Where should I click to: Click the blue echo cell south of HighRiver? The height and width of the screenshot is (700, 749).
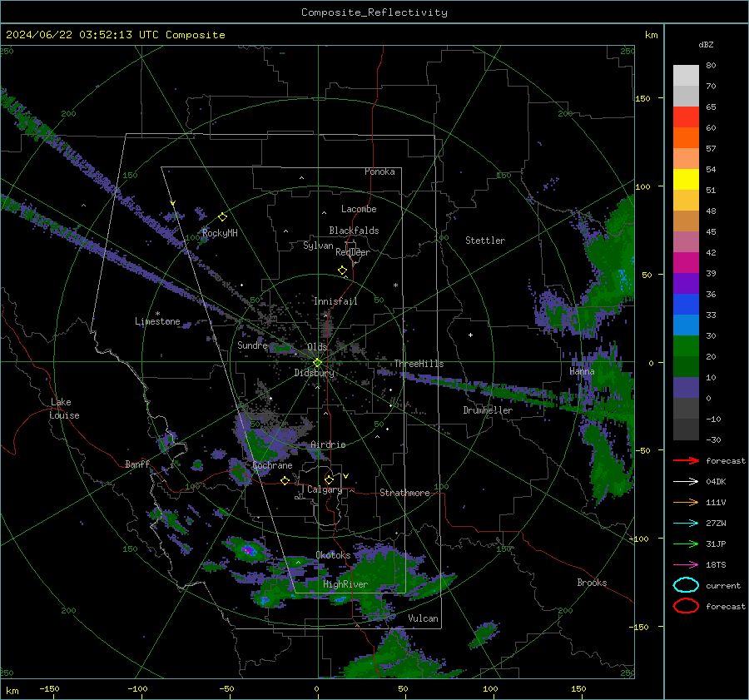click(x=340, y=598)
